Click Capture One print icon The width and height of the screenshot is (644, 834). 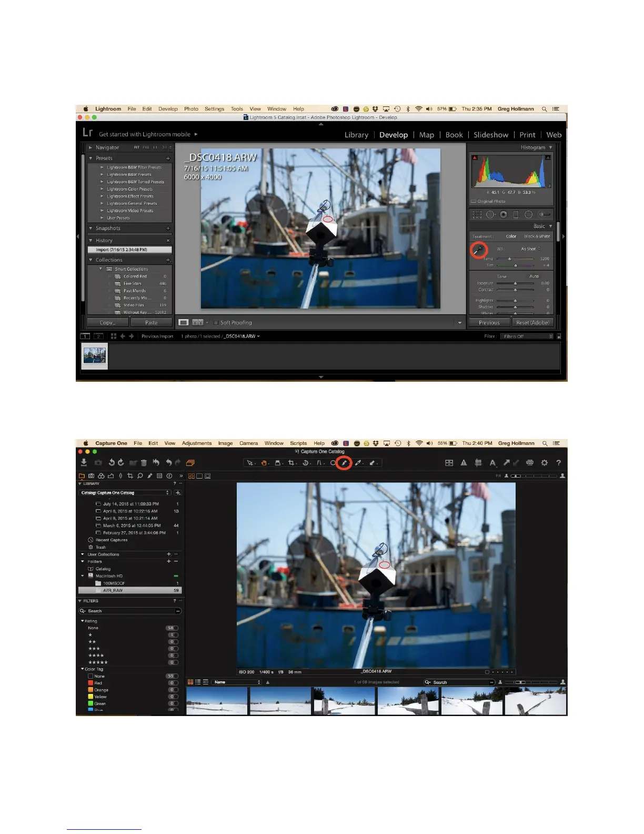coord(530,463)
